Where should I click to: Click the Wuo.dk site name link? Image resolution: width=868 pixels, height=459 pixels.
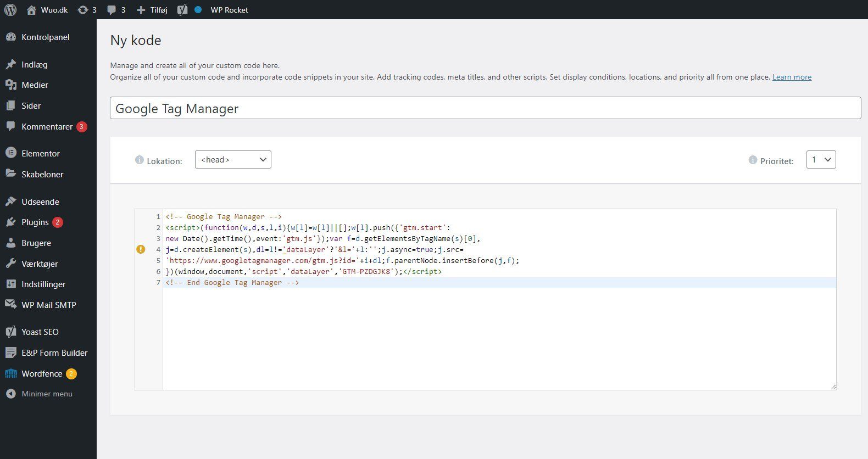pyautogui.click(x=54, y=10)
